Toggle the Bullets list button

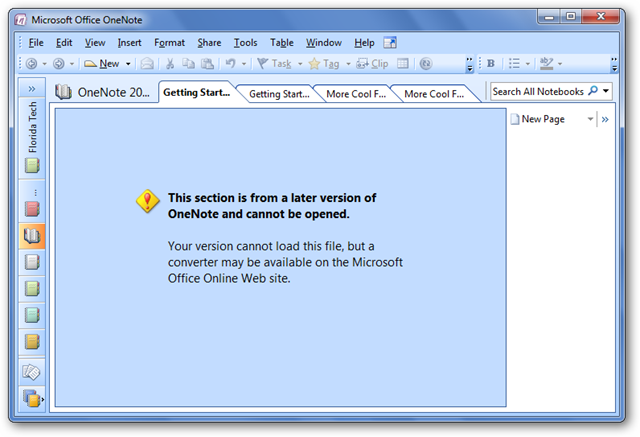pyautogui.click(x=514, y=64)
